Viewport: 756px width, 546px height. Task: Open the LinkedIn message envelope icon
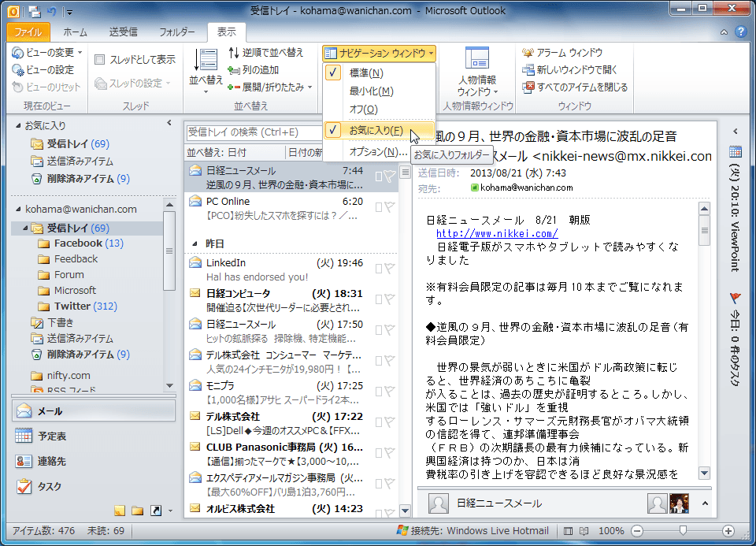pyautogui.click(x=195, y=263)
